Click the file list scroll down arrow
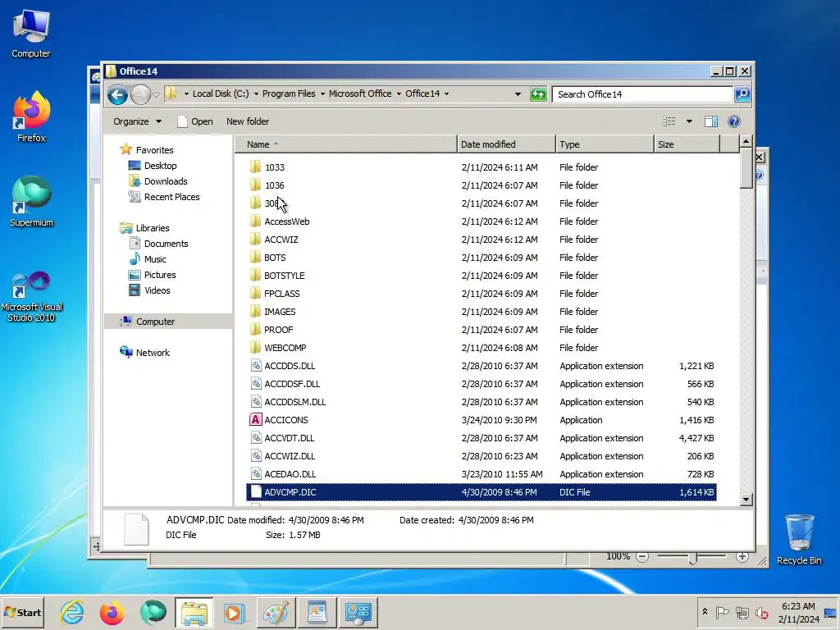This screenshot has height=630, width=840. 746,500
